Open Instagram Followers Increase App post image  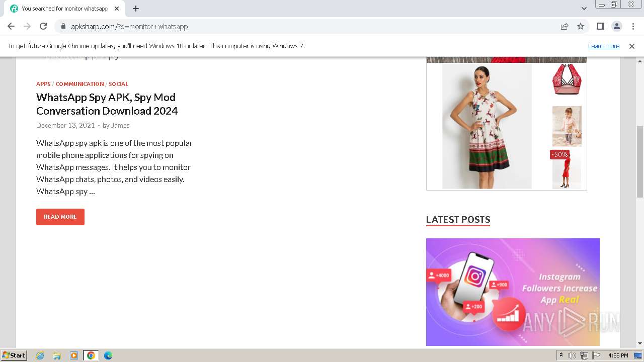(513, 292)
